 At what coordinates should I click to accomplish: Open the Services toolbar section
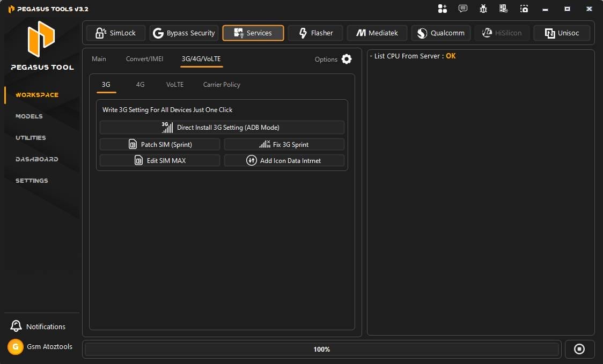(253, 33)
